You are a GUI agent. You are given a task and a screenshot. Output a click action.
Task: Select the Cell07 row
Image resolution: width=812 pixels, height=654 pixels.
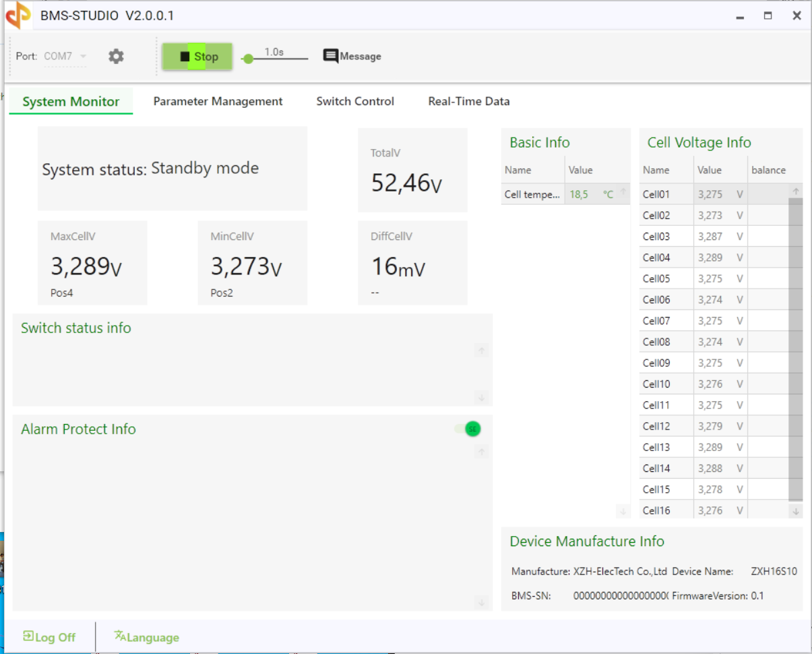pyautogui.click(x=714, y=321)
